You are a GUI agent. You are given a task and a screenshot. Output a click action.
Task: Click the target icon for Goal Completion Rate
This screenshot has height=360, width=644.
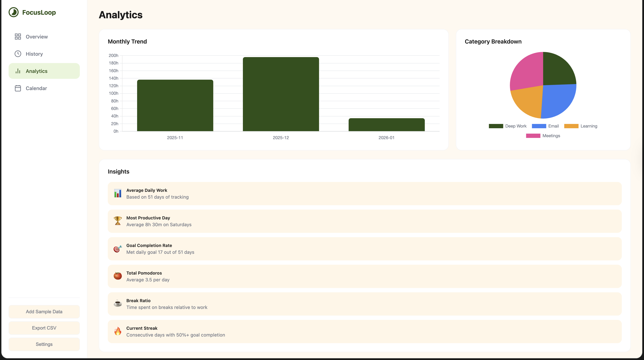(x=117, y=249)
